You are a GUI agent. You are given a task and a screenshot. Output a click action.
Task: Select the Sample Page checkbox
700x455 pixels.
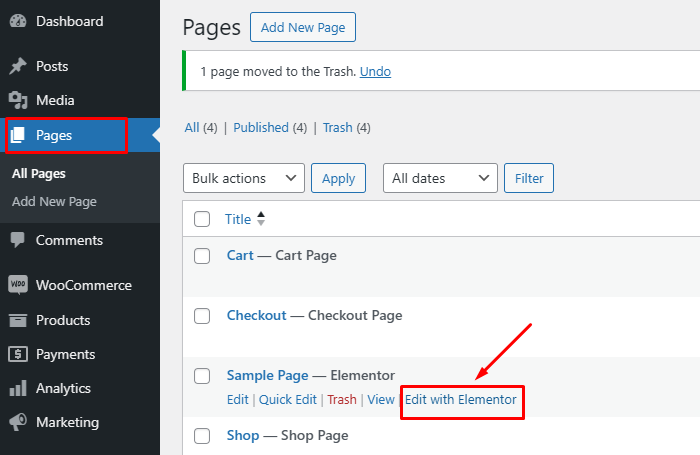(202, 376)
